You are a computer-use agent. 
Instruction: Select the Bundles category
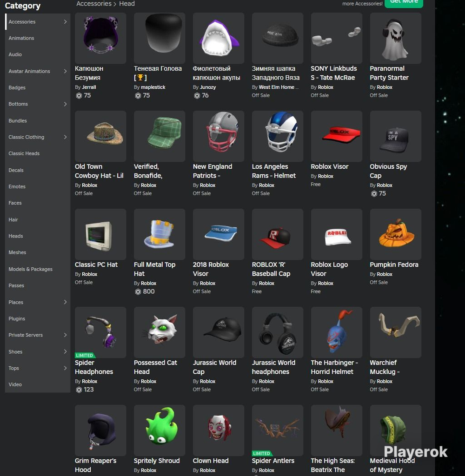38,121
